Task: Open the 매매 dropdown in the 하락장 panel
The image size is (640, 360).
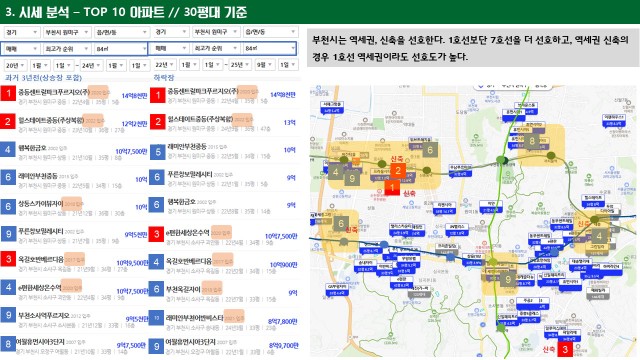Action: 170,48
